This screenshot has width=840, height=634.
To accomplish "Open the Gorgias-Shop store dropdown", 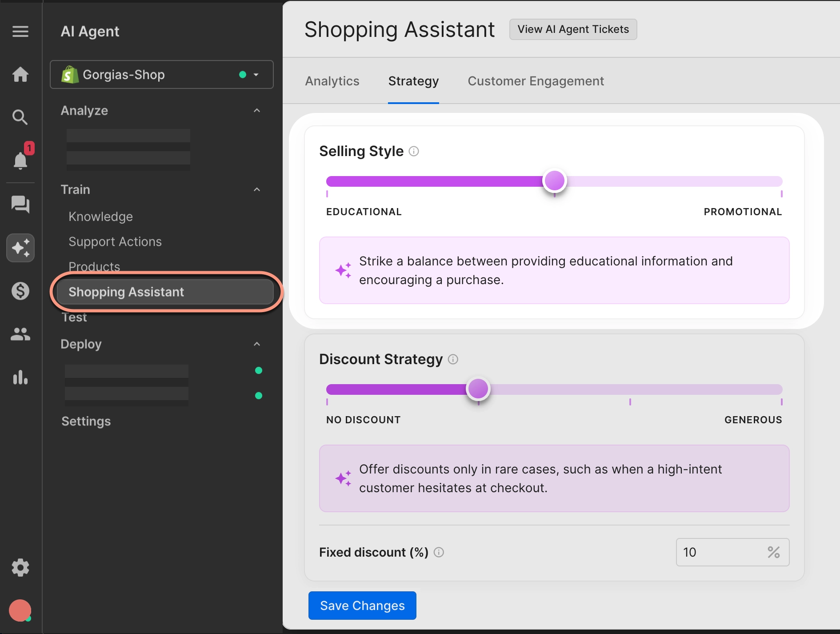I will [161, 75].
